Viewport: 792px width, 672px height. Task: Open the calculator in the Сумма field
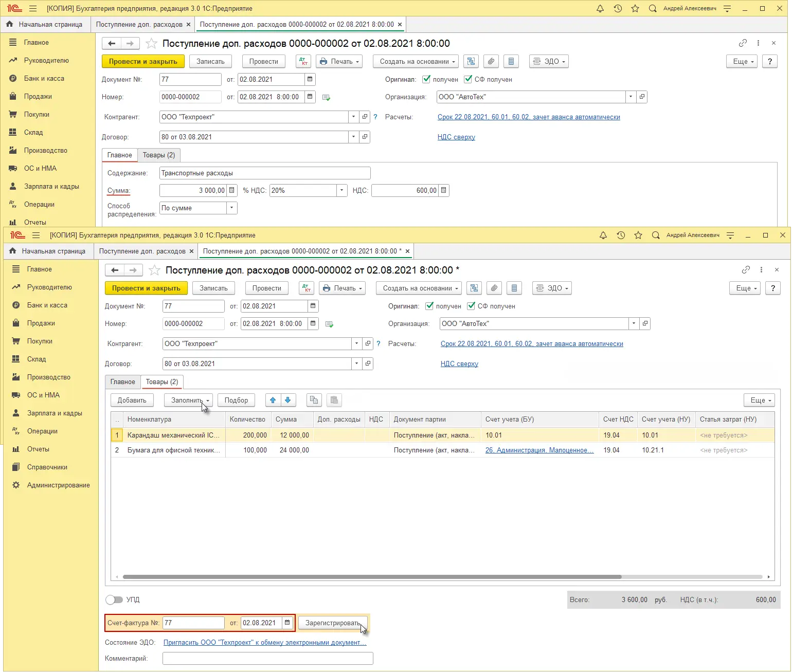(232, 190)
